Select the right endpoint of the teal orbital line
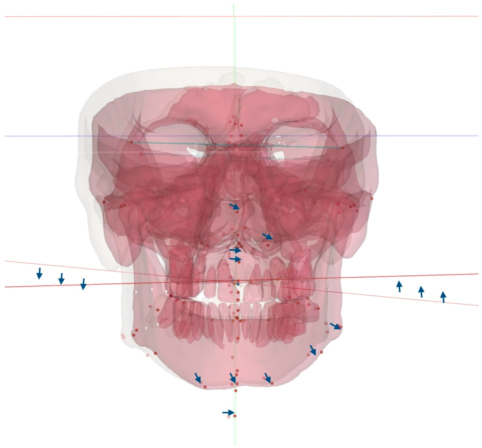This screenshot has width=482, height=448. [x=342, y=148]
